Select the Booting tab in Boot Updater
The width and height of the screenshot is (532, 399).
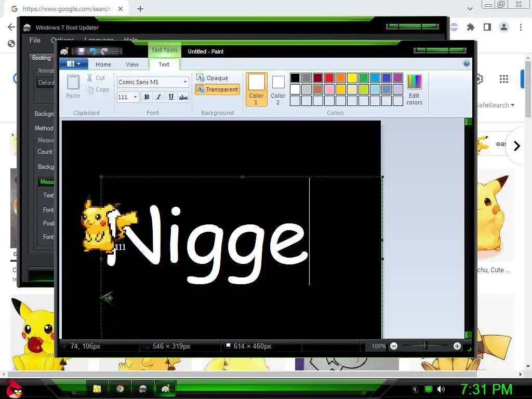[x=41, y=58]
